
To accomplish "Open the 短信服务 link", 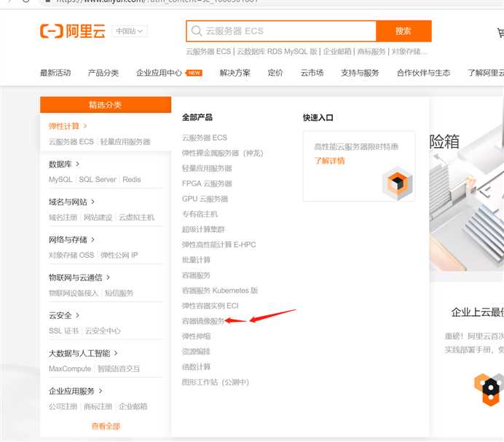I will (x=119, y=293).
